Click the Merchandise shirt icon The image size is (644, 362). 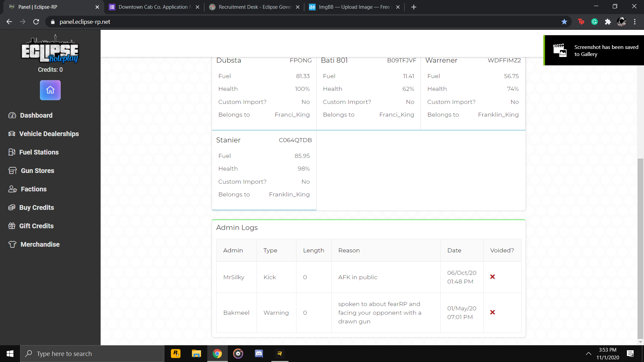pyautogui.click(x=12, y=244)
